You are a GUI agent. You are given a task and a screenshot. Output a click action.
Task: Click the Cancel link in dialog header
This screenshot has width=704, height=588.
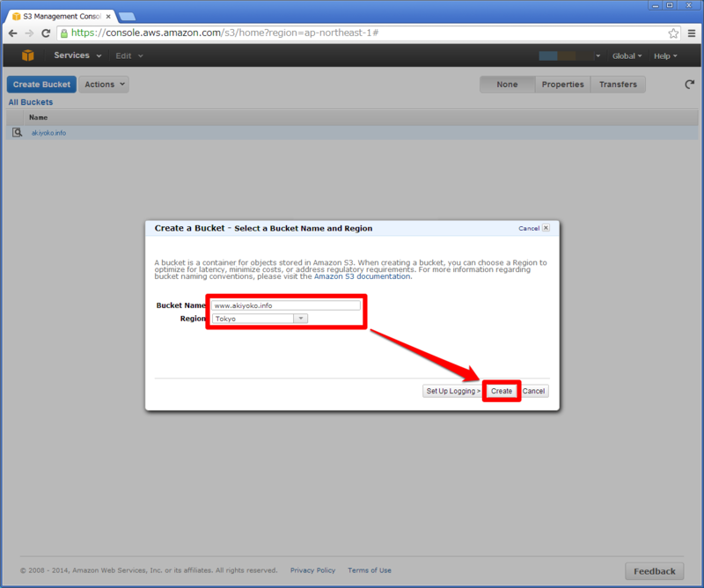point(529,228)
